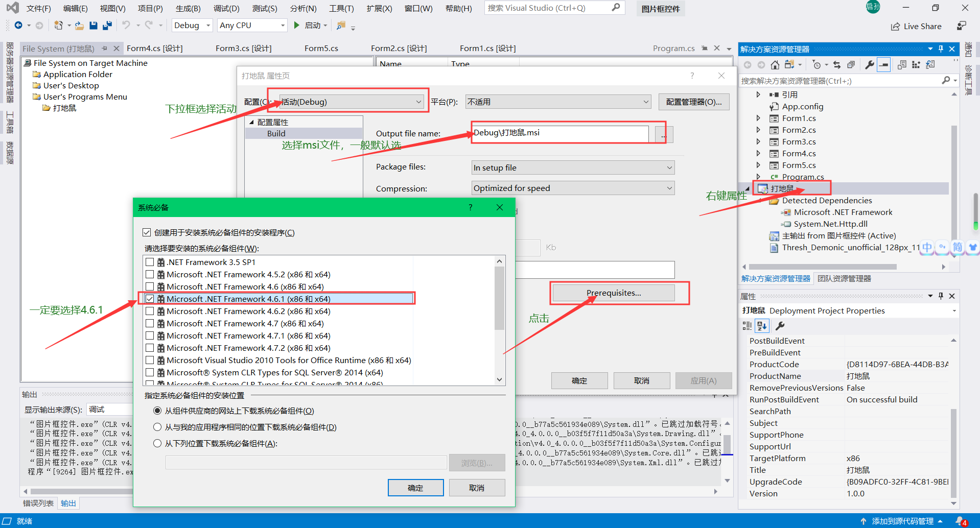980x528 pixels.
Task: Select the categorized view icon in Properties panel
Action: coord(746,325)
